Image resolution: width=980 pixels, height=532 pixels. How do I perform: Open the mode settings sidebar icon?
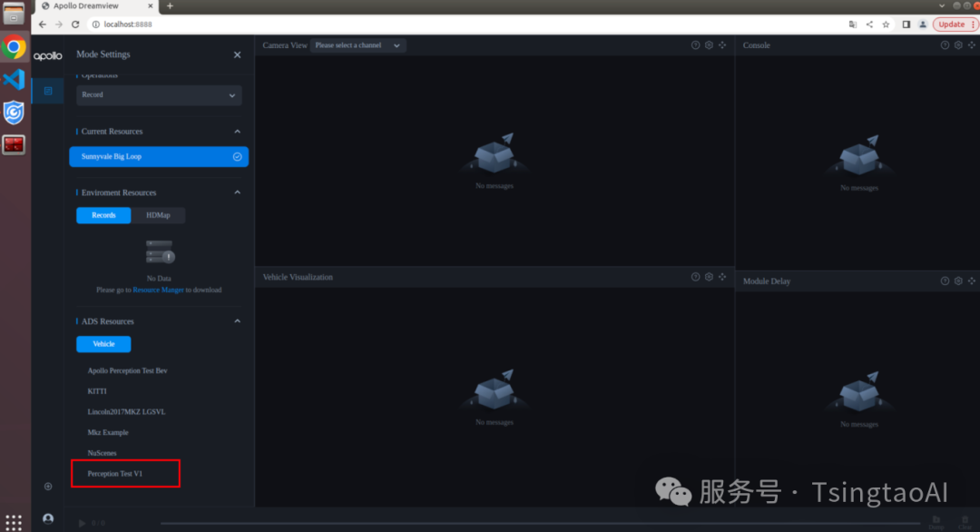pyautogui.click(x=47, y=92)
